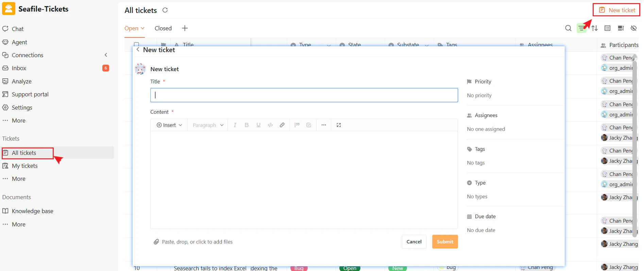Insert inline code with code icon
644x271 pixels.
tap(270, 125)
